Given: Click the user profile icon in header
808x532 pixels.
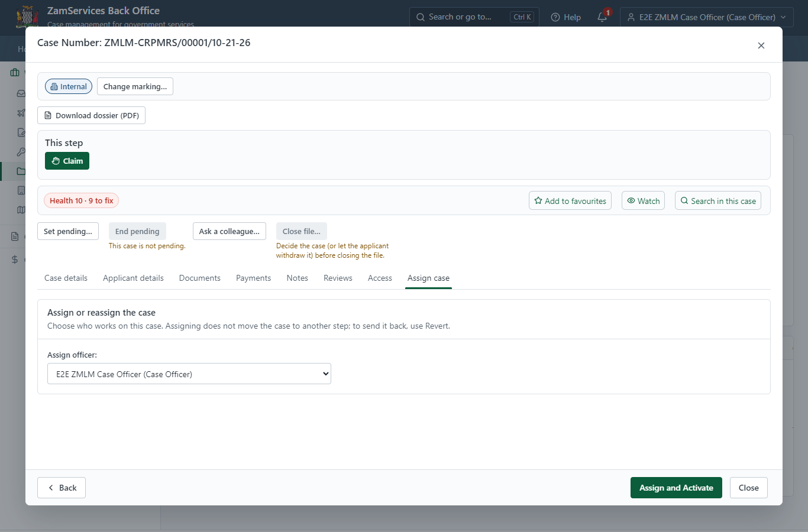Looking at the screenshot, I should click(631, 17).
